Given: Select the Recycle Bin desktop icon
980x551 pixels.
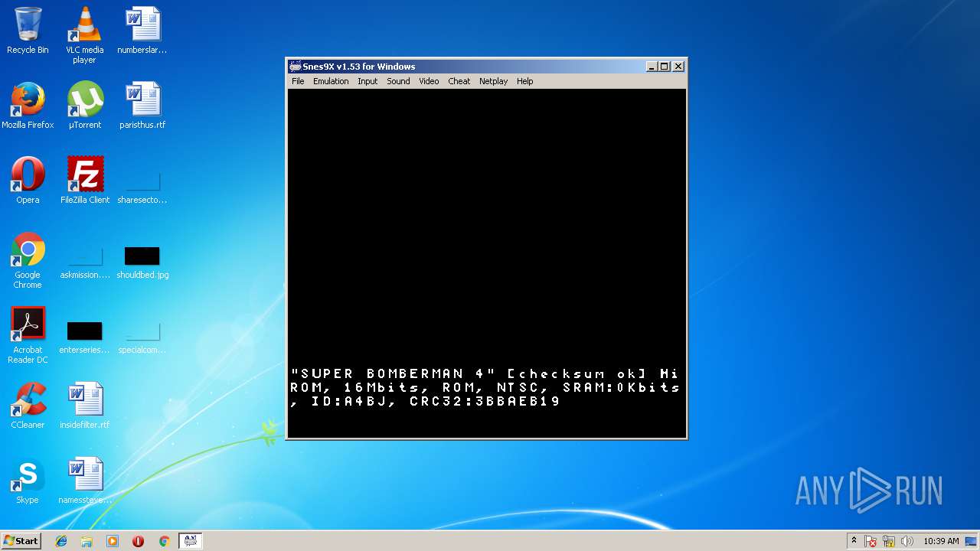Looking at the screenshot, I should coord(28,31).
